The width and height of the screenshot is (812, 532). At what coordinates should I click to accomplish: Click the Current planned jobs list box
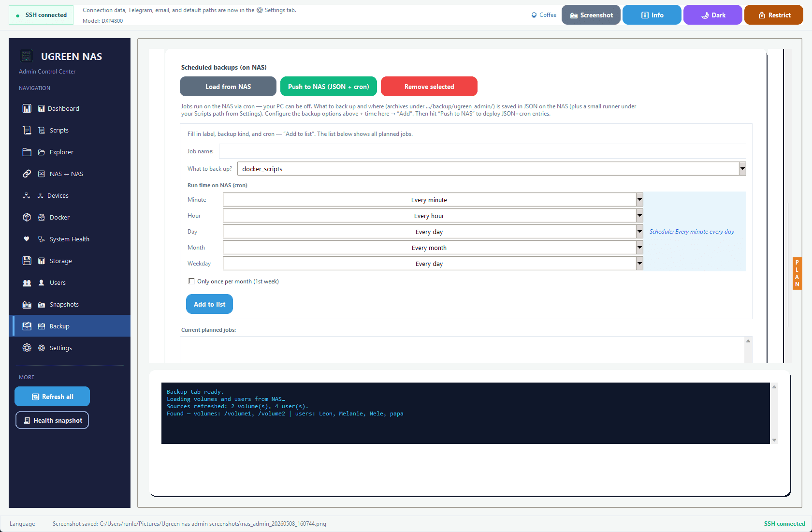(x=462, y=350)
